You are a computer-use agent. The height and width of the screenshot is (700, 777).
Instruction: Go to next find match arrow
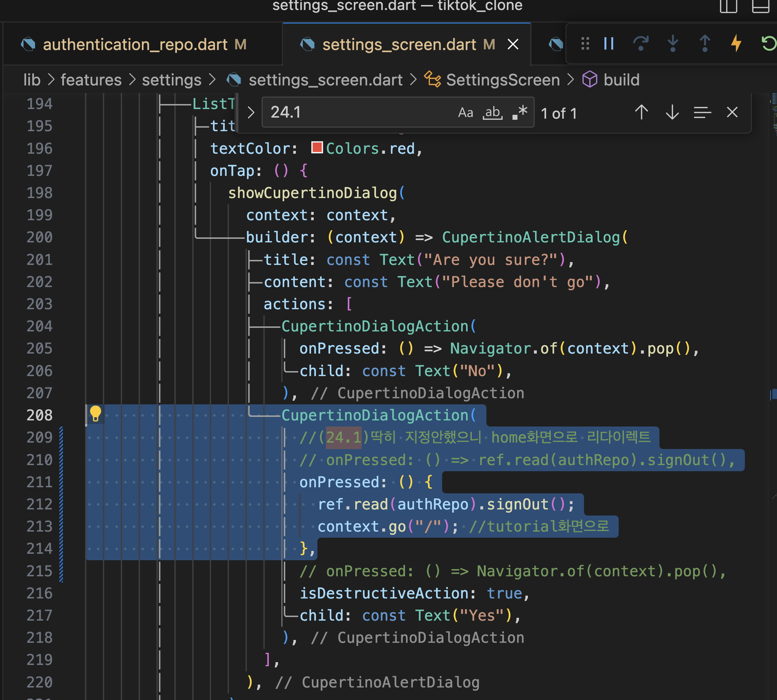[672, 113]
